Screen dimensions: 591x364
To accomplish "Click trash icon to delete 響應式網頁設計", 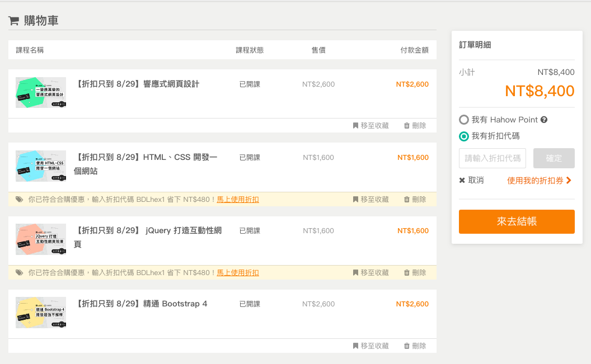I will point(407,126).
